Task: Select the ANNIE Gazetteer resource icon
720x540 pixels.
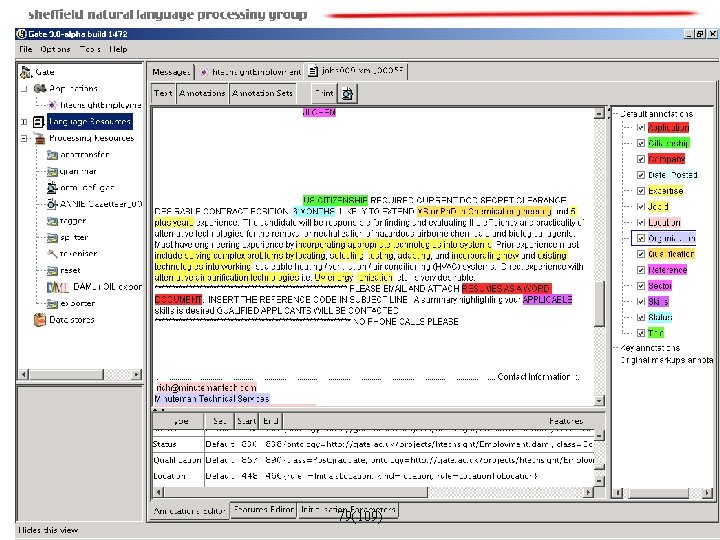Action: tap(52, 204)
